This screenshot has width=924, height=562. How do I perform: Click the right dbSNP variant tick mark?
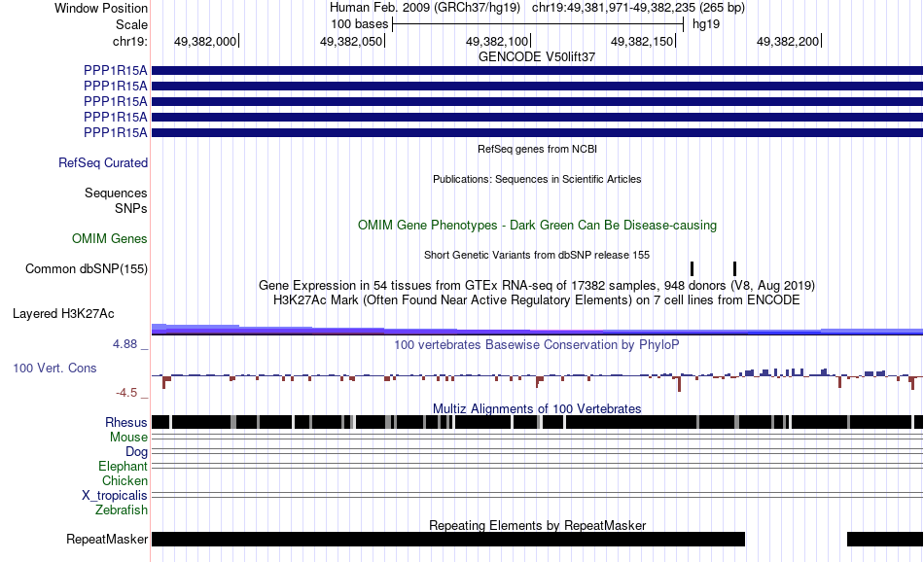tap(735, 268)
